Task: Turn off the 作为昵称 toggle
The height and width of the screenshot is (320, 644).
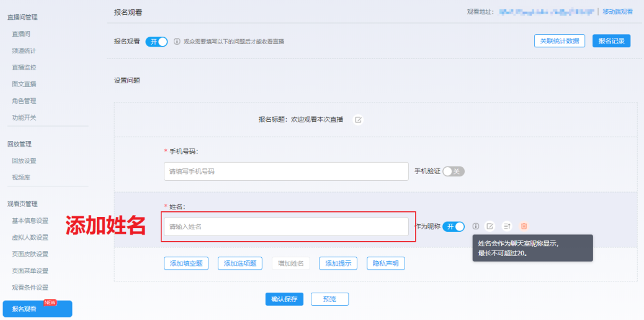Action: coord(454,227)
